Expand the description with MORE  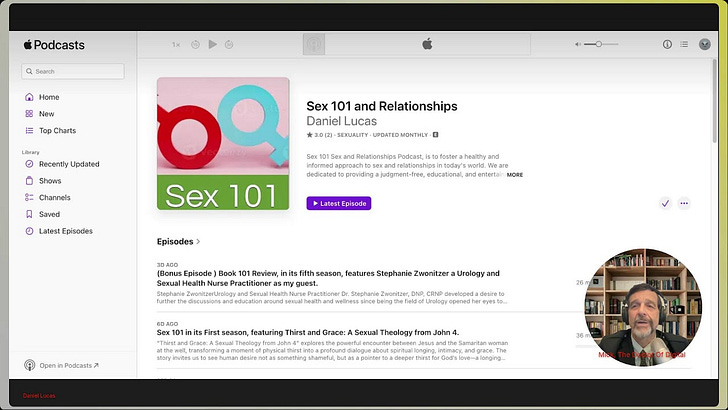(x=515, y=175)
